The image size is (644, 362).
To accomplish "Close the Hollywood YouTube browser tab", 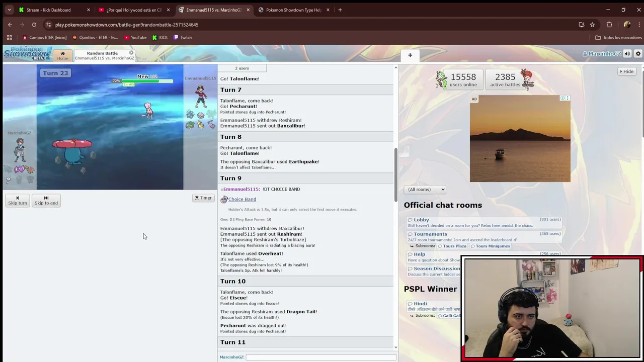I will coord(168,10).
